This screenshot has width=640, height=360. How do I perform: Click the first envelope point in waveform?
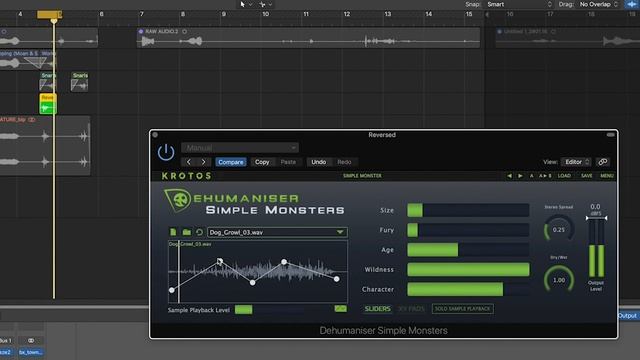pos(172,290)
